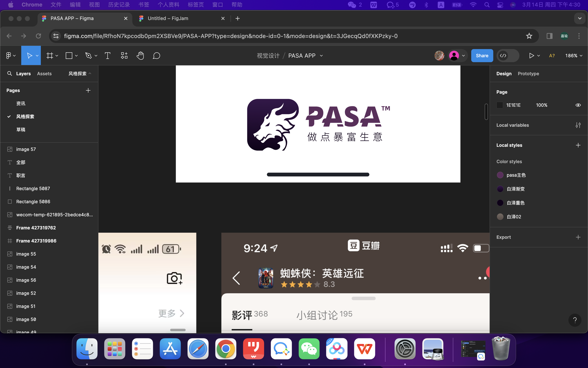
Task: View site information icon in address bar
Action: pyautogui.click(x=56, y=36)
